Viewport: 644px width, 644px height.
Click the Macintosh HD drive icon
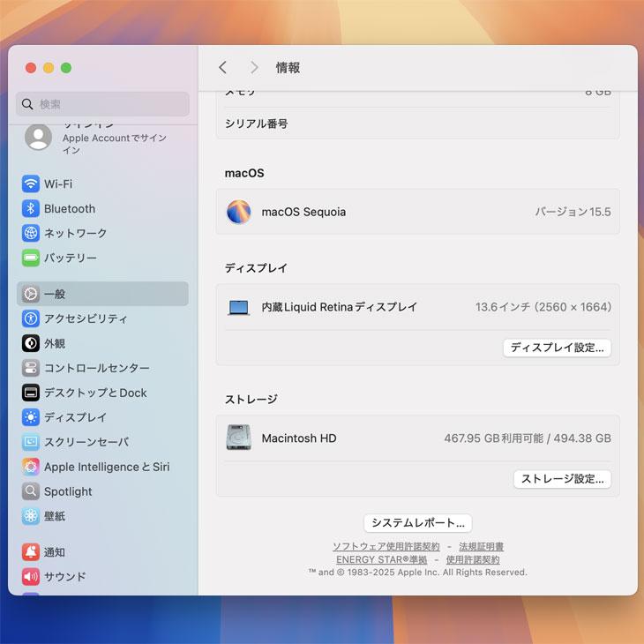click(x=238, y=438)
